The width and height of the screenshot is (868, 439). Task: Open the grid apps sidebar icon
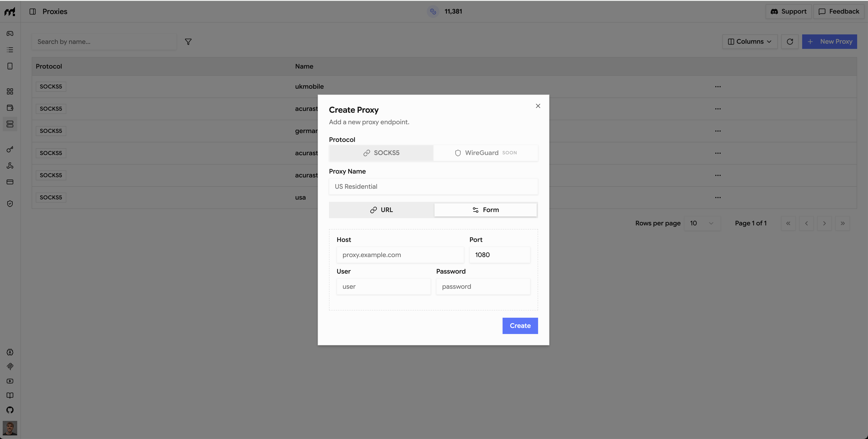point(10,91)
